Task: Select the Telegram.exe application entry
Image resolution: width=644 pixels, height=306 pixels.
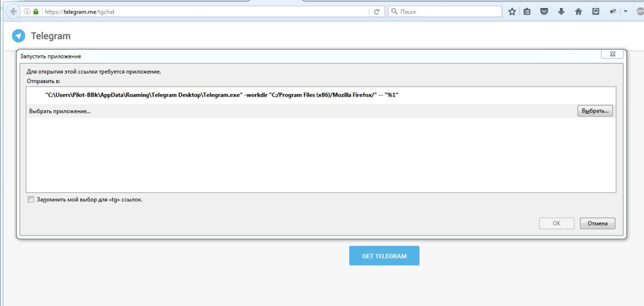Action: [x=321, y=95]
